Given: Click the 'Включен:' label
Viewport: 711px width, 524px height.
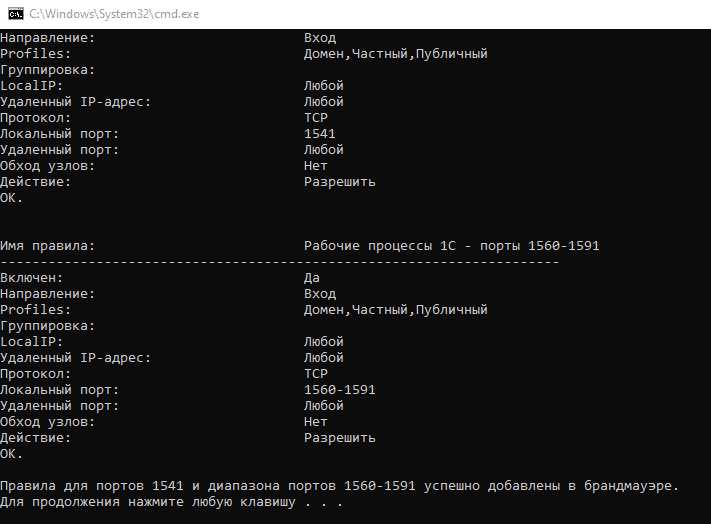Looking at the screenshot, I should coord(32,278).
